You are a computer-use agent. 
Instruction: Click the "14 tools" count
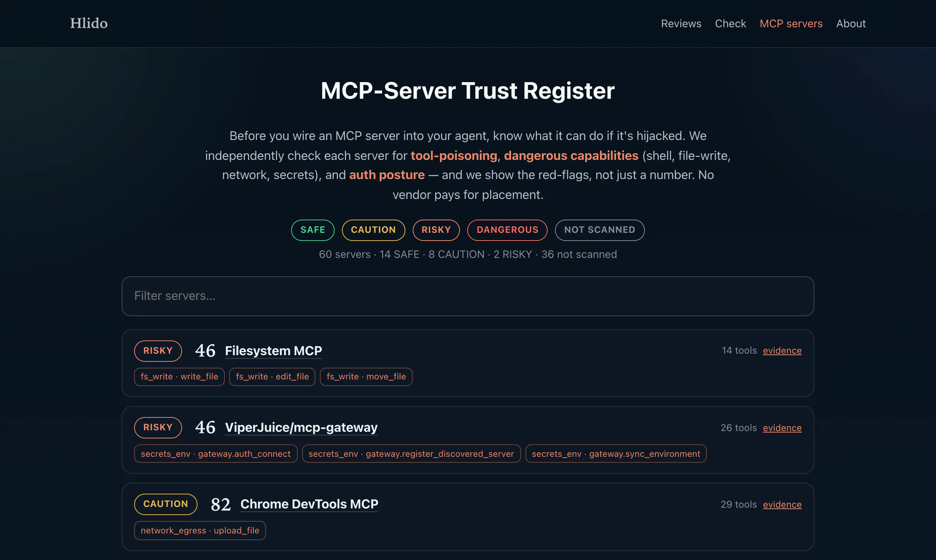pyautogui.click(x=739, y=350)
